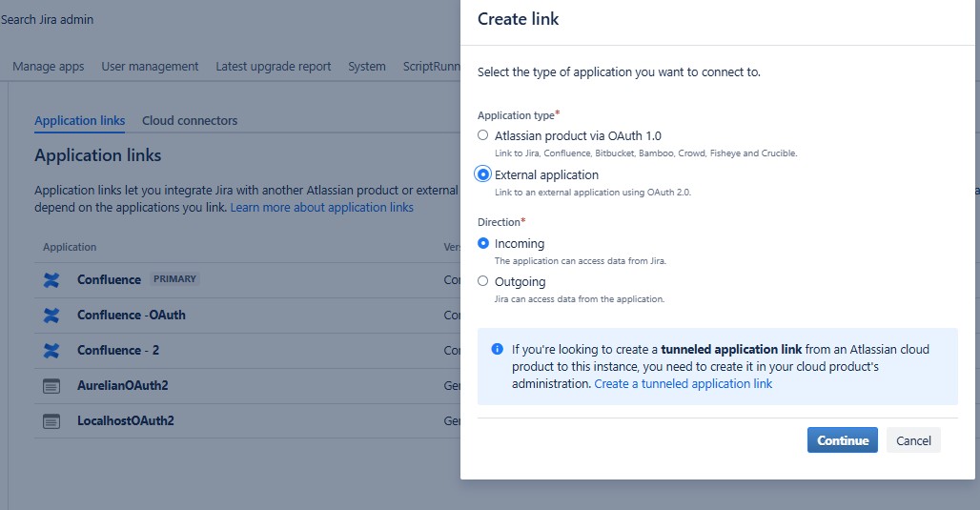This screenshot has width=980, height=510.
Task: Select the LocalhostOAuth2 application name
Action: click(x=126, y=420)
